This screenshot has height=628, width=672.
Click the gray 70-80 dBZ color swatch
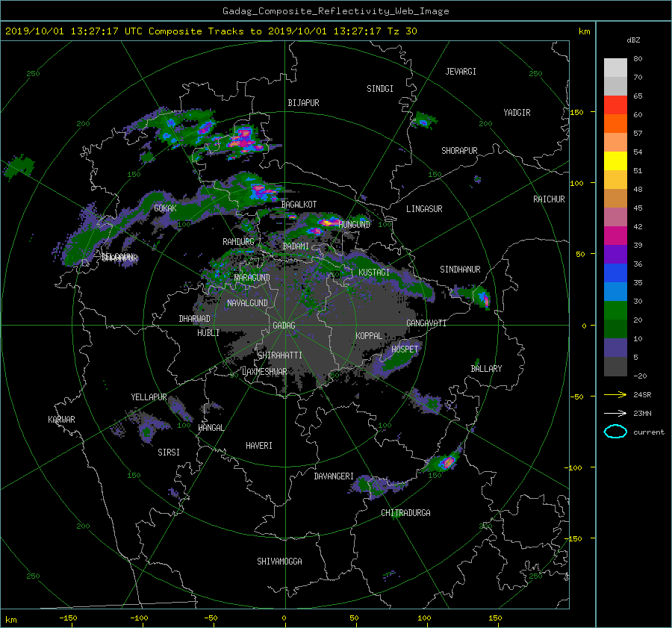point(615,68)
